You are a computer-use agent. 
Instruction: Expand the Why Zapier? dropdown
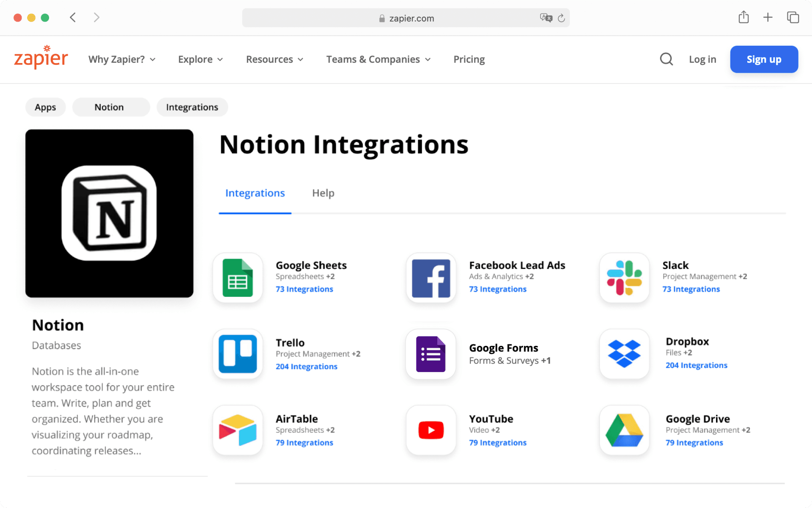(122, 59)
